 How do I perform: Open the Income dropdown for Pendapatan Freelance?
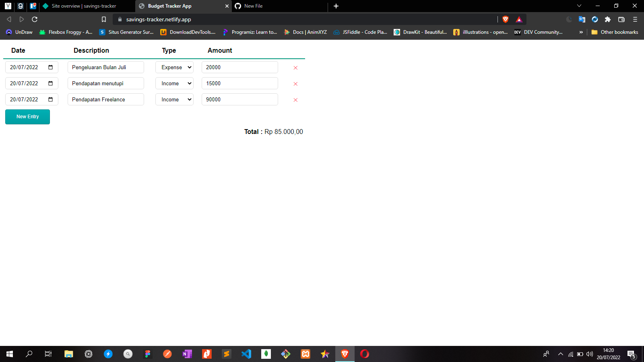click(x=174, y=99)
